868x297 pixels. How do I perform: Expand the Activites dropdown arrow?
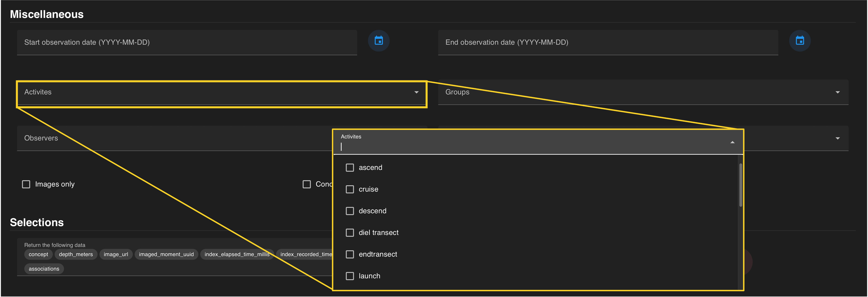tap(416, 92)
